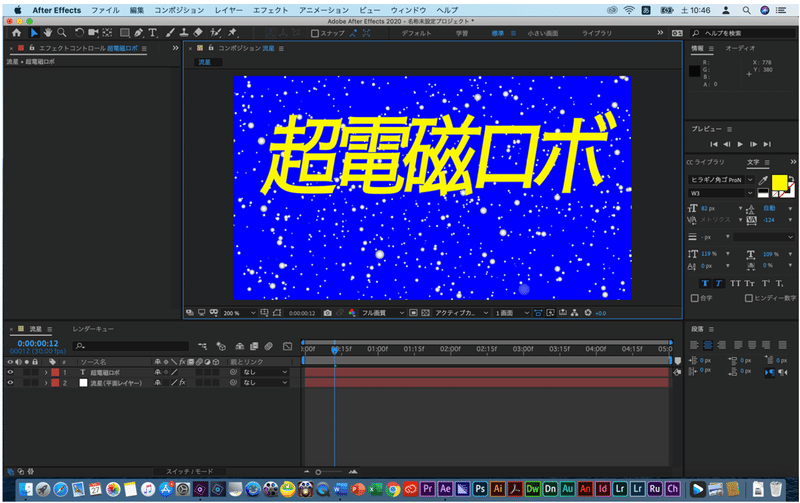Click the composition flowchart icon in viewer footer
The width and height of the screenshot is (800, 503).
point(574,313)
